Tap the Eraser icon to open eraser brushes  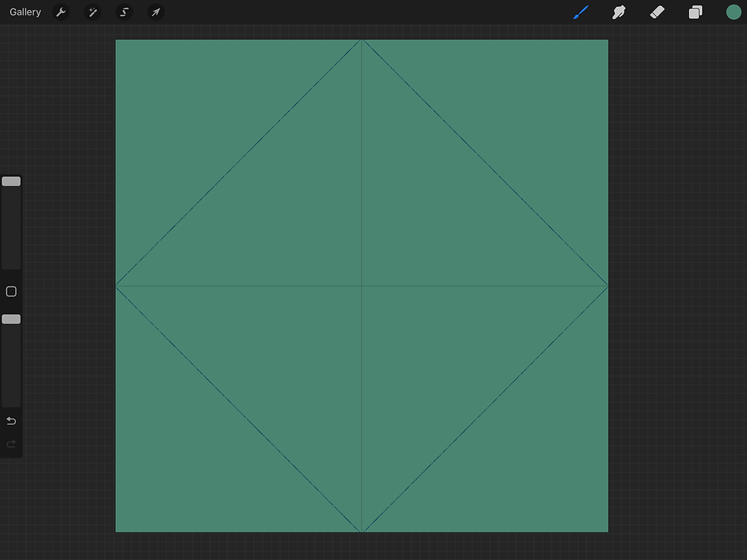656,11
